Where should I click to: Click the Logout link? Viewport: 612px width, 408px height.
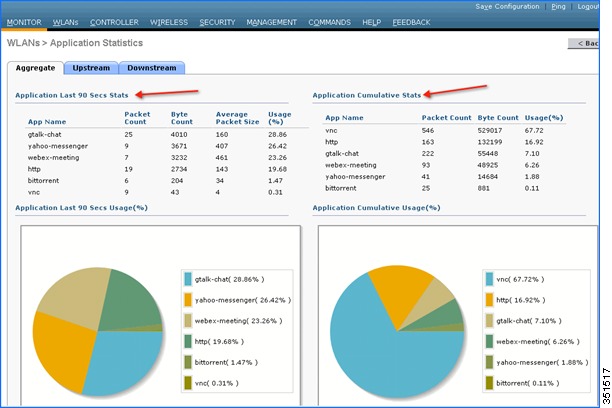[x=588, y=7]
